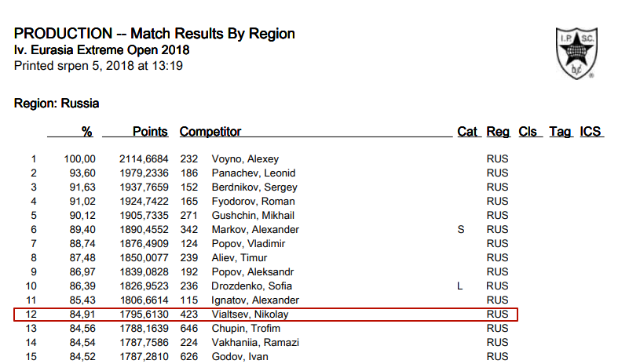The height and width of the screenshot is (364, 618).
Task: Click the % column header
Action: click(87, 132)
